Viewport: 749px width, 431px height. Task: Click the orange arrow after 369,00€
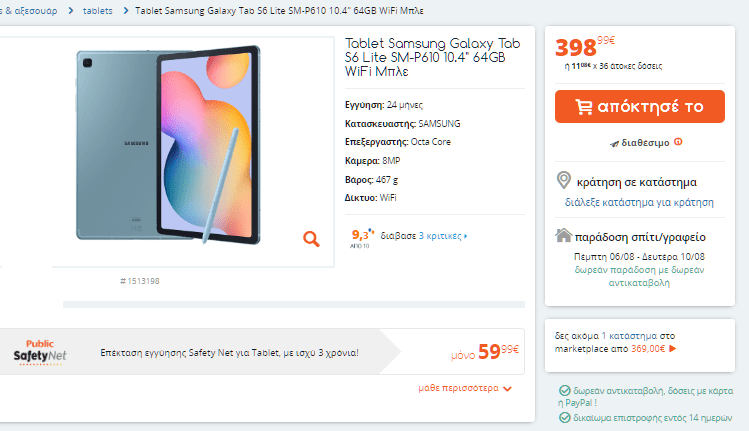[672, 349]
